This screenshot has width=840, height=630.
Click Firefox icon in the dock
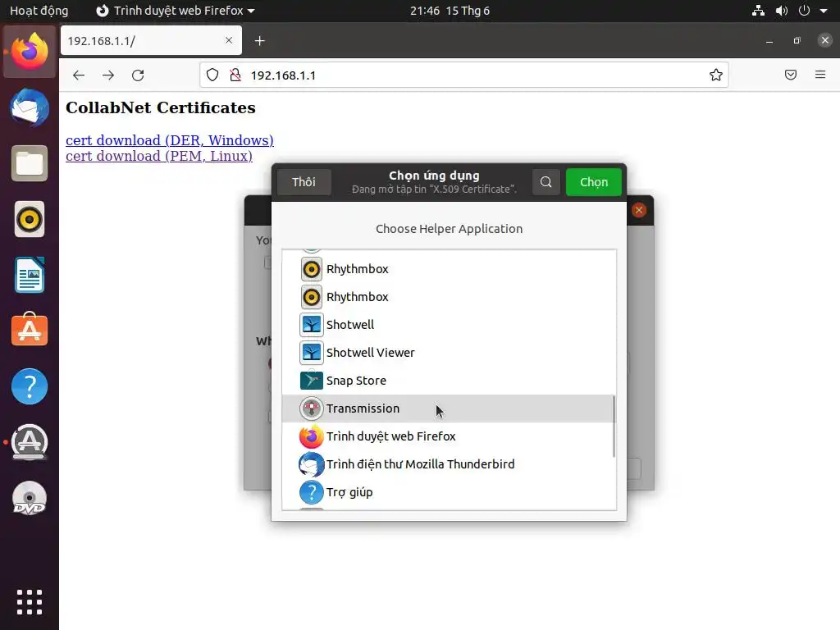tap(30, 52)
